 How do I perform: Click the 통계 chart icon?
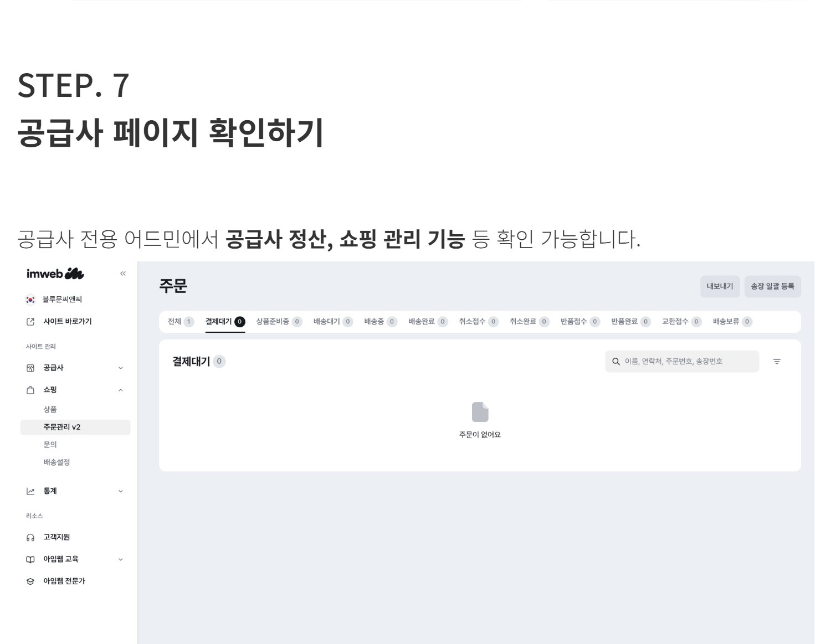point(30,491)
